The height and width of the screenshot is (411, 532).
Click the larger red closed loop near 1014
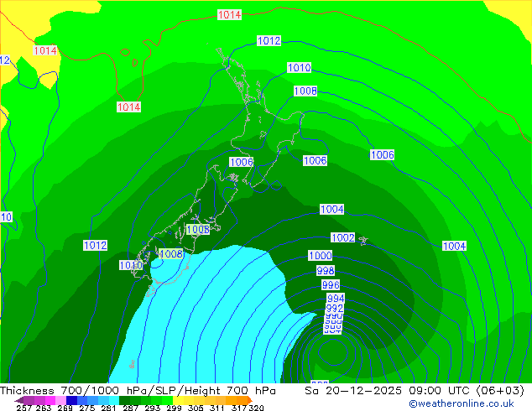pyautogui.click(x=125, y=52)
